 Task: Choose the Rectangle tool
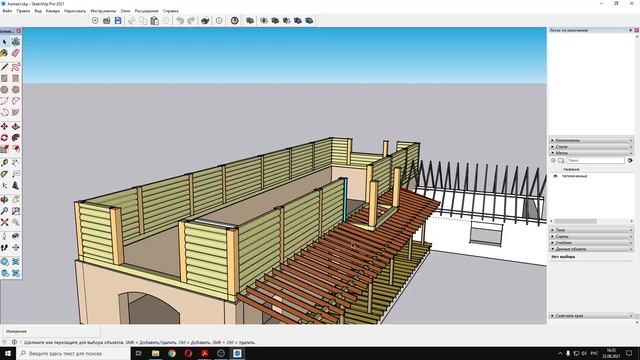(4, 78)
